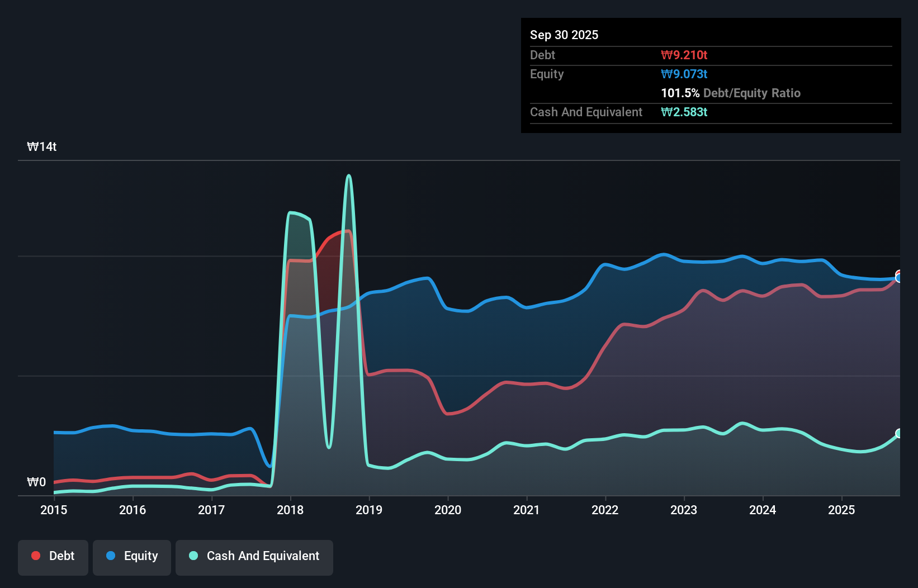Select the 2025 label on the x-axis
Image resolution: width=918 pixels, height=588 pixels.
tap(842, 510)
